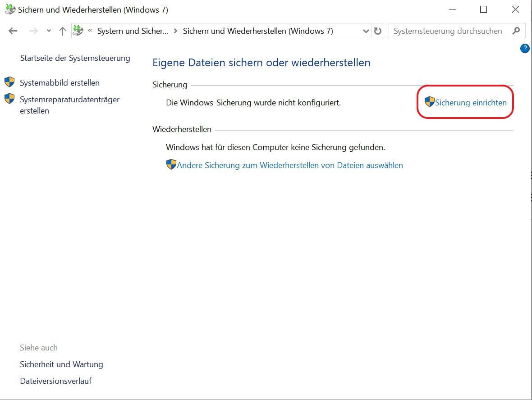Click 'Windows hat für diesen Computer keine Sicherung gefunden.'

click(275, 147)
